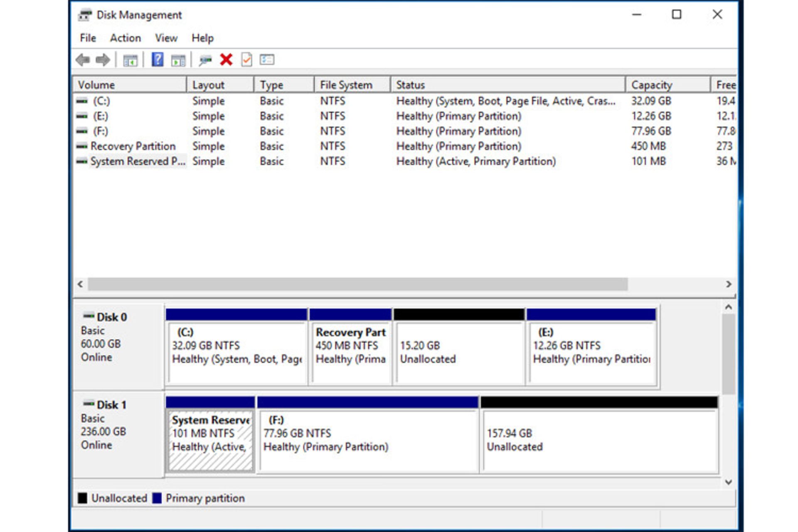
Task: Click Show/Hide Console Tree icon
Action: click(x=130, y=61)
